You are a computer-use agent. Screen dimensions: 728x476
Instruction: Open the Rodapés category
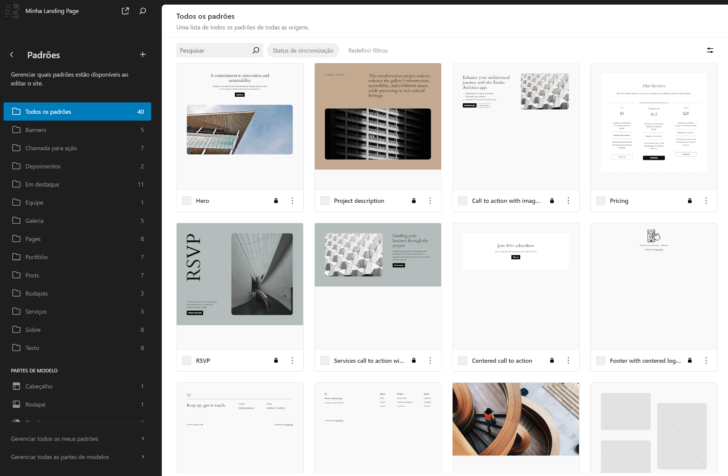coord(77,293)
